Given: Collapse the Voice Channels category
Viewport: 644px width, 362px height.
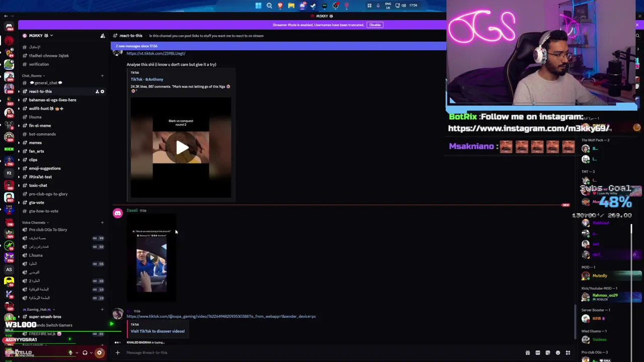Looking at the screenshot, I should (35, 223).
